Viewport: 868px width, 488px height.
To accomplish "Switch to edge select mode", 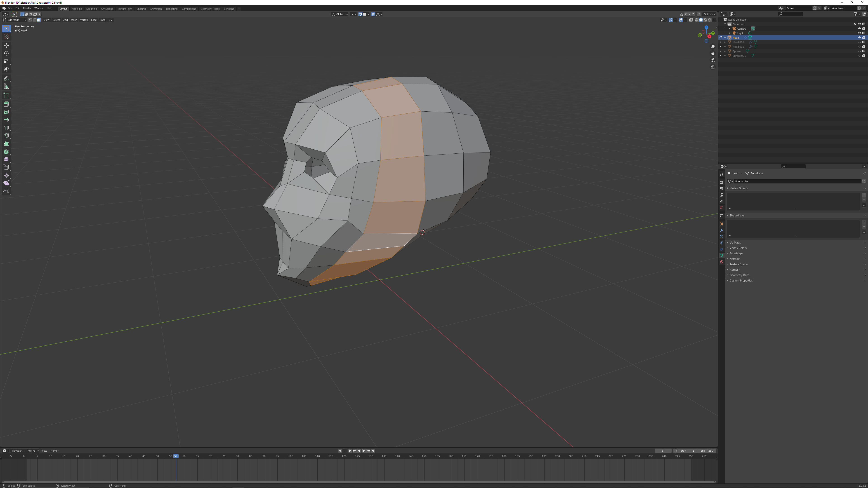I will (x=34, y=20).
